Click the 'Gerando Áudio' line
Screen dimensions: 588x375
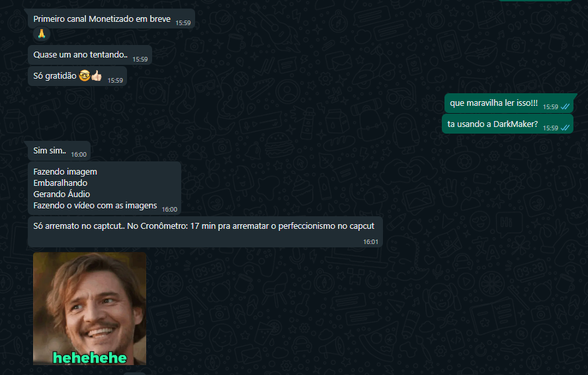(62, 194)
